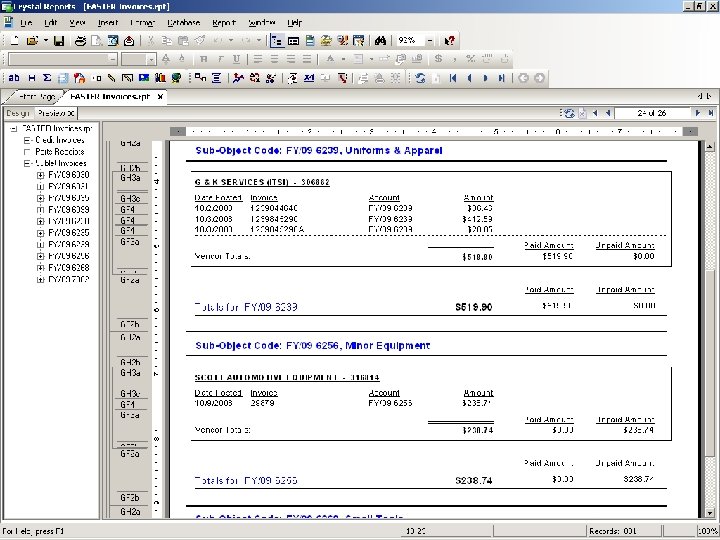The height and width of the screenshot is (540, 720).
Task: Show previous page arrow beside 24 of 26
Action: click(608, 113)
